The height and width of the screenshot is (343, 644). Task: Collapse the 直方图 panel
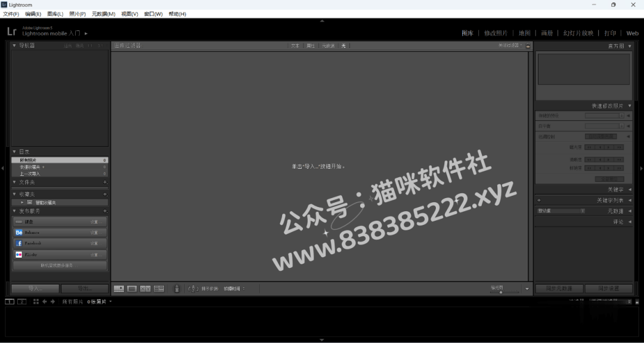click(x=630, y=46)
